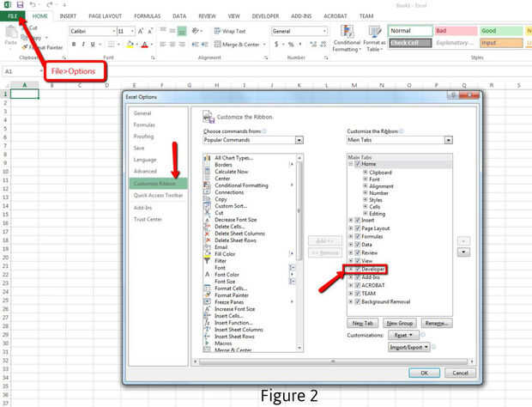Switch to the DEVELOPER ribbon tab

tap(265, 16)
